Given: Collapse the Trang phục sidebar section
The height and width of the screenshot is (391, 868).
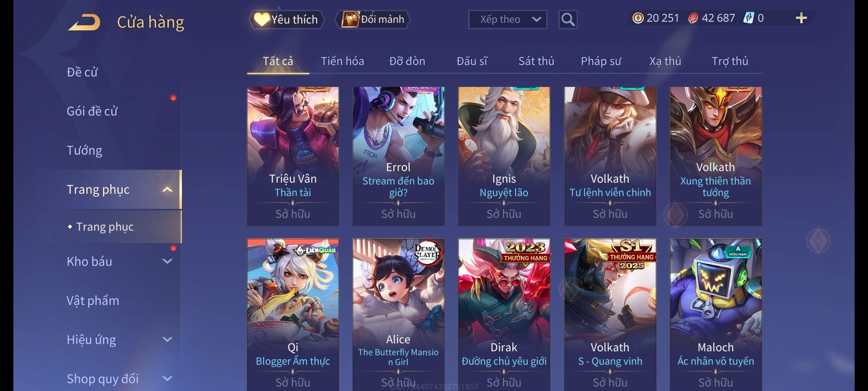Looking at the screenshot, I should coord(167,189).
